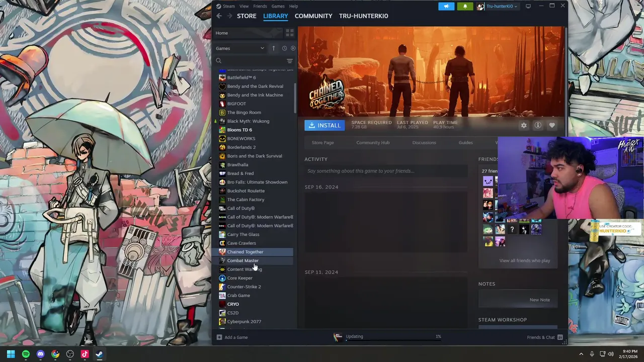Click the blue INSTALL button
The image size is (644, 362).
pos(325,125)
